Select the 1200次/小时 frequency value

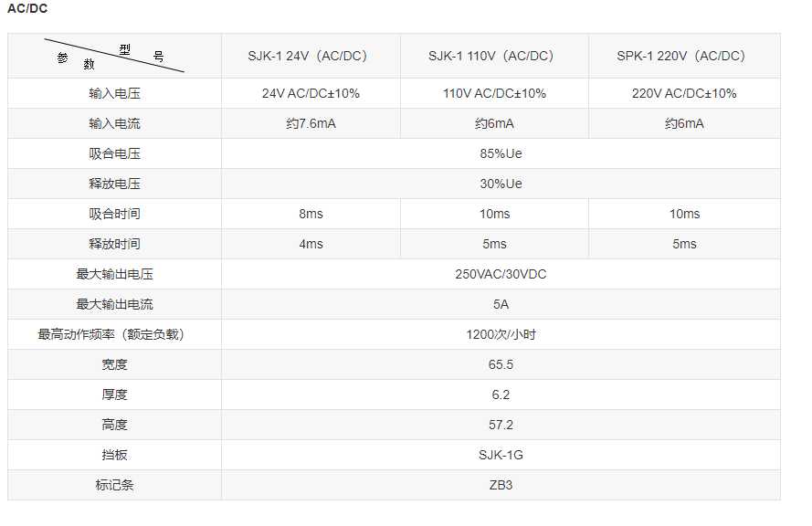(x=501, y=334)
